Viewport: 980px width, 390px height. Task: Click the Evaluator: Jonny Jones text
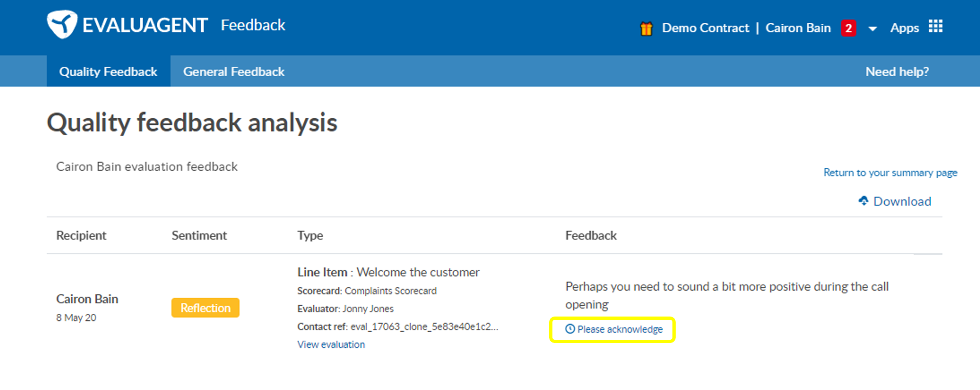[x=345, y=308]
